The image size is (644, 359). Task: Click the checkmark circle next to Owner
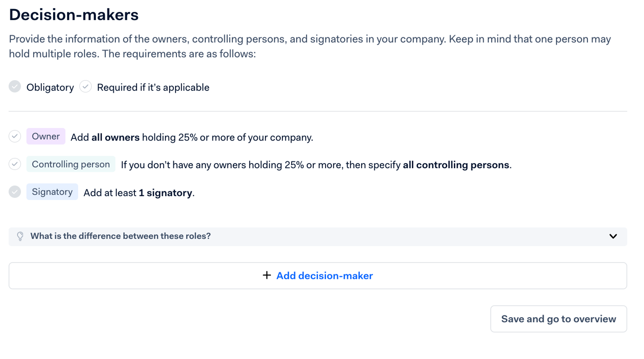(15, 136)
